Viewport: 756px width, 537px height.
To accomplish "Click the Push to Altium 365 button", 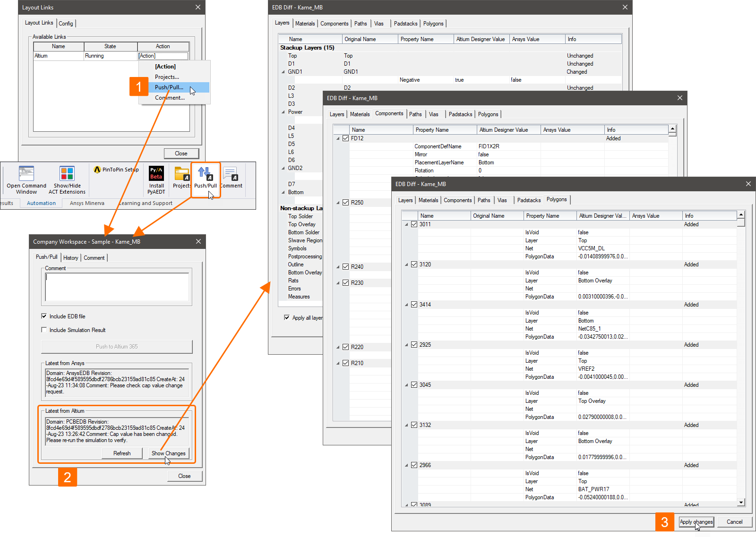I will (x=117, y=347).
